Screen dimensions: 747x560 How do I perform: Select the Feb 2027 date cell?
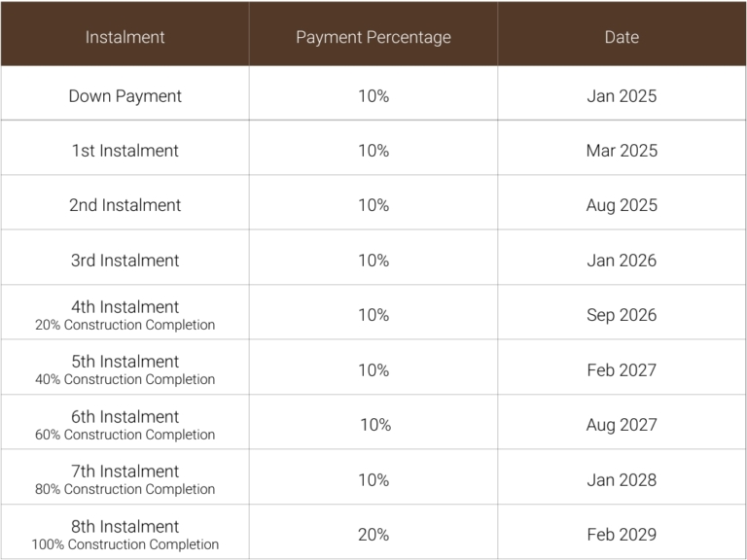[622, 370]
